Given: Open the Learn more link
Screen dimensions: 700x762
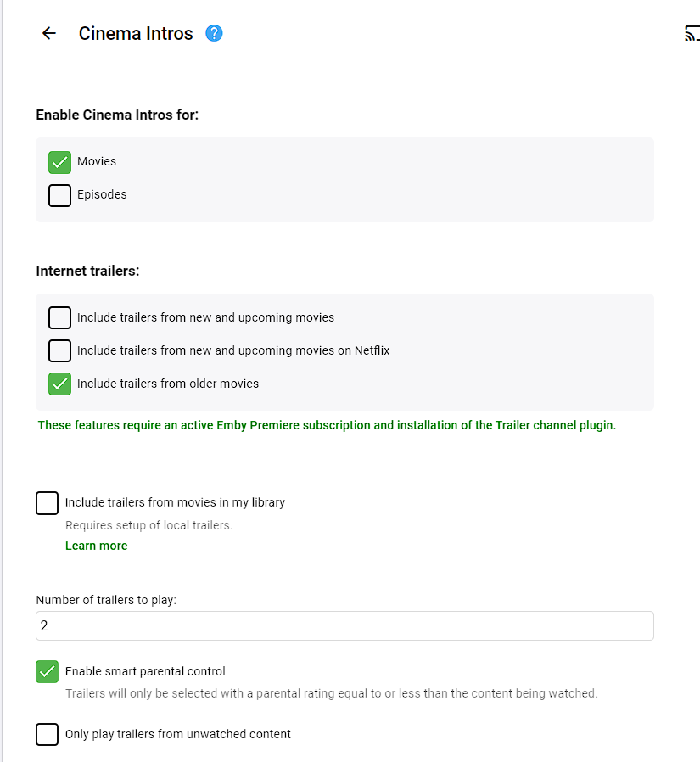Looking at the screenshot, I should point(96,546).
